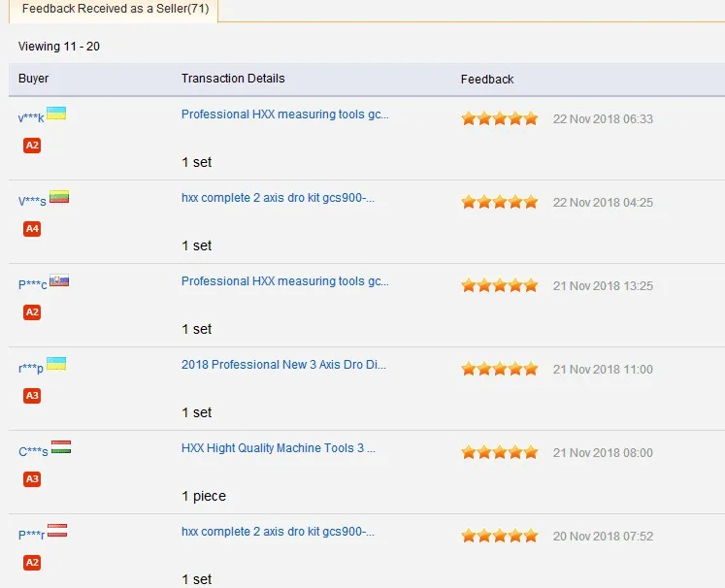
Task: Click the A3 badge under C***s
Action: [32, 479]
